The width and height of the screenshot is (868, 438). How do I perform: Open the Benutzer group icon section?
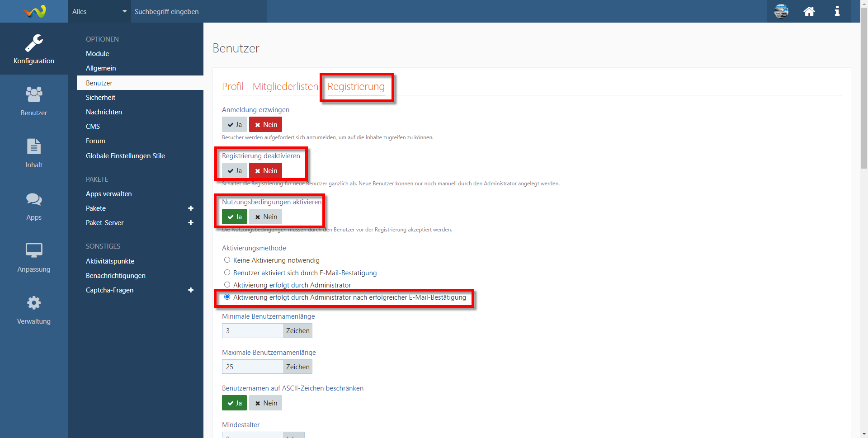pos(34,101)
